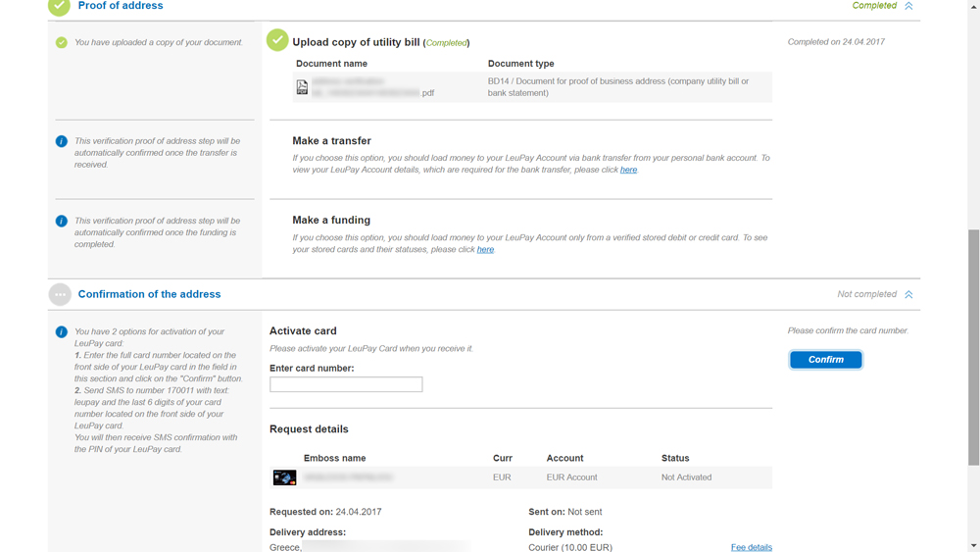Image resolution: width=980 pixels, height=552 pixels.
Task: Click the 'Upload copy of utility bill' heading
Action: [x=356, y=42]
